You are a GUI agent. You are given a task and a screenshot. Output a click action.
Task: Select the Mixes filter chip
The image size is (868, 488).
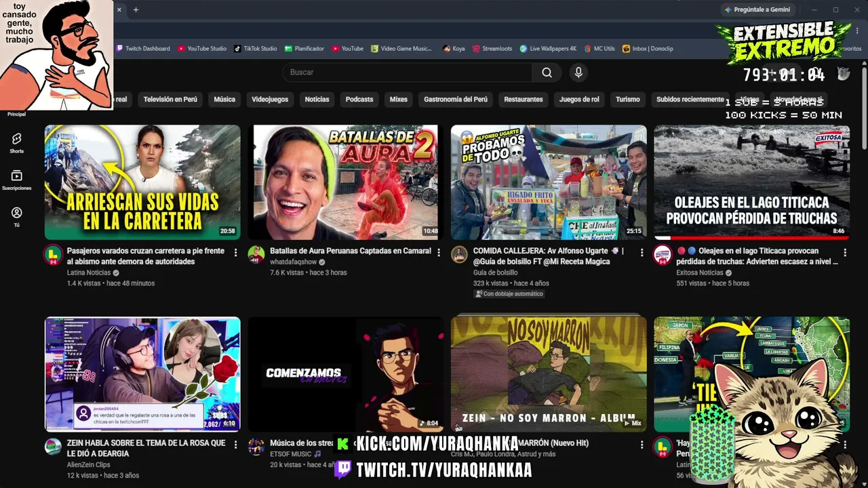(399, 100)
